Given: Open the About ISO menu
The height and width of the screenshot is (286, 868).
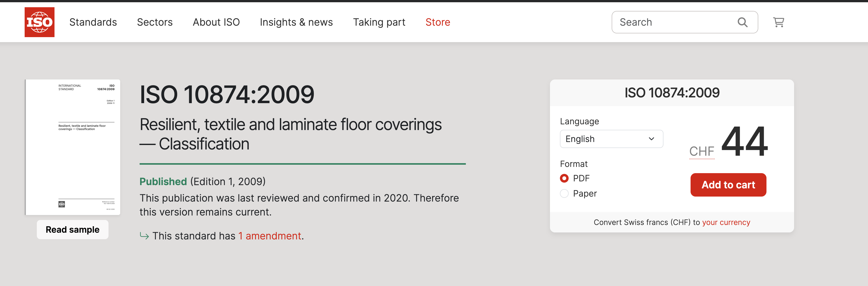Looking at the screenshot, I should pyautogui.click(x=216, y=22).
